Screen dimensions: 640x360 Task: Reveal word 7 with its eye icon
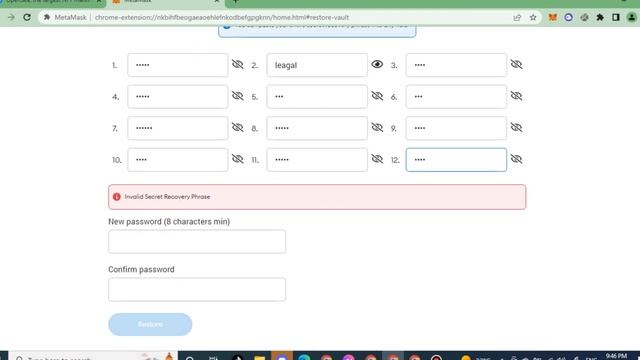tap(238, 127)
